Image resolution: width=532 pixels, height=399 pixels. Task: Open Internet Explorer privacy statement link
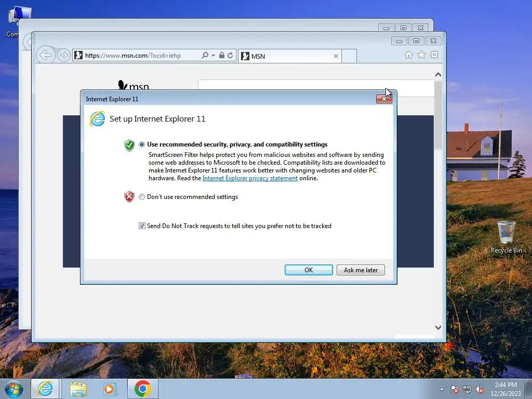click(x=250, y=178)
